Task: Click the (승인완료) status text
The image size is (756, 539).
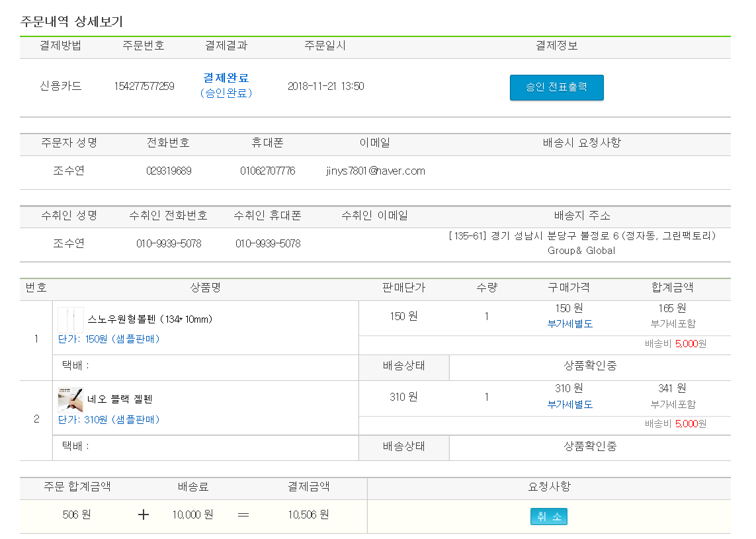Action: [226, 93]
